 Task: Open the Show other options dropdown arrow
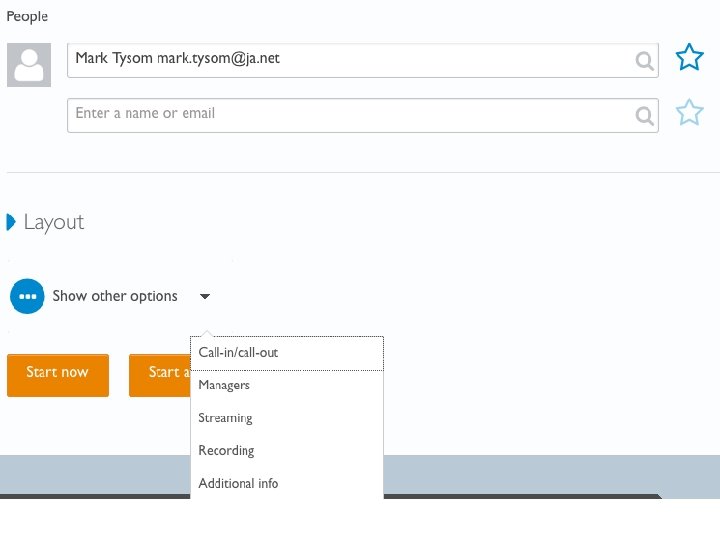pos(205,296)
